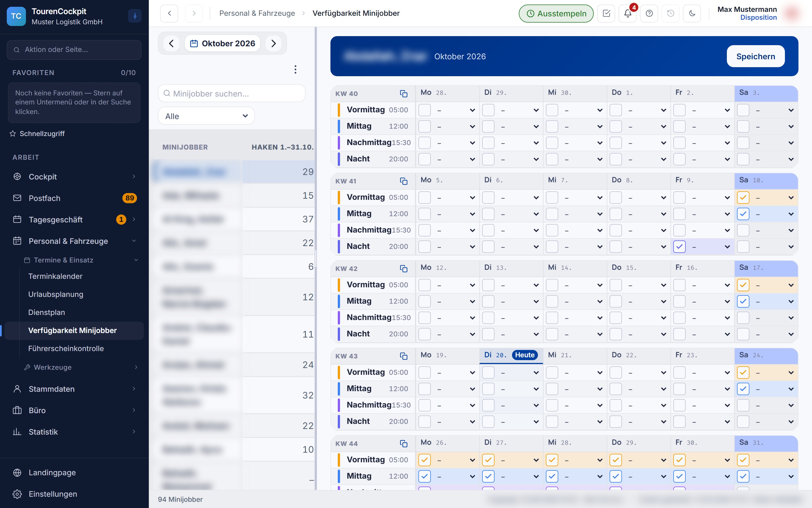Uncheck Mittag box for Mo 26.
The image size is (812, 508).
click(x=424, y=476)
